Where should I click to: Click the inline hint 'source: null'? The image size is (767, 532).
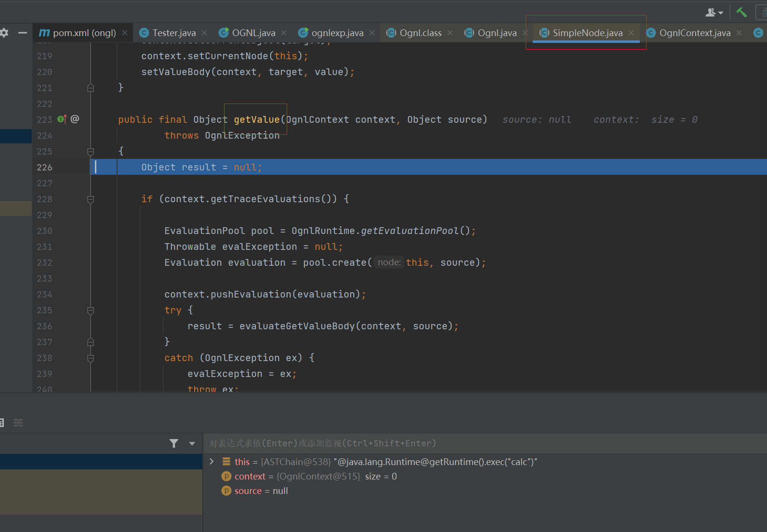[x=537, y=119]
